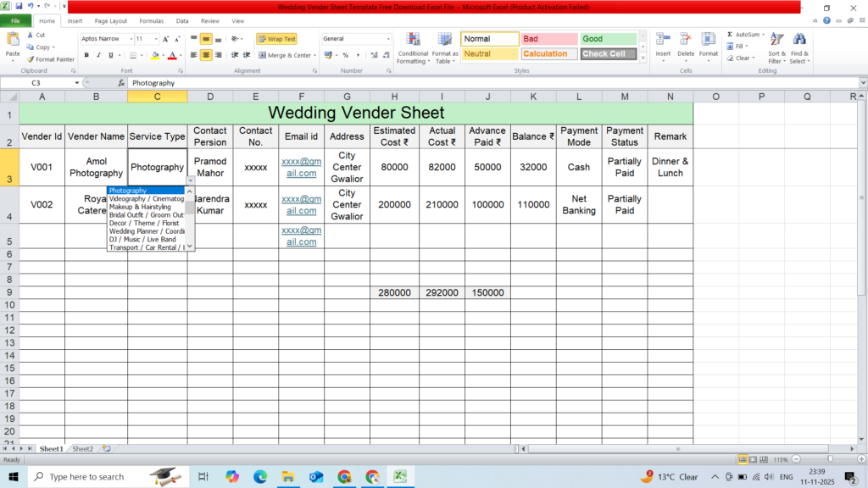Click the AutoSum sigma icon
Viewport: 868px width, 488px height.
pyautogui.click(x=730, y=35)
